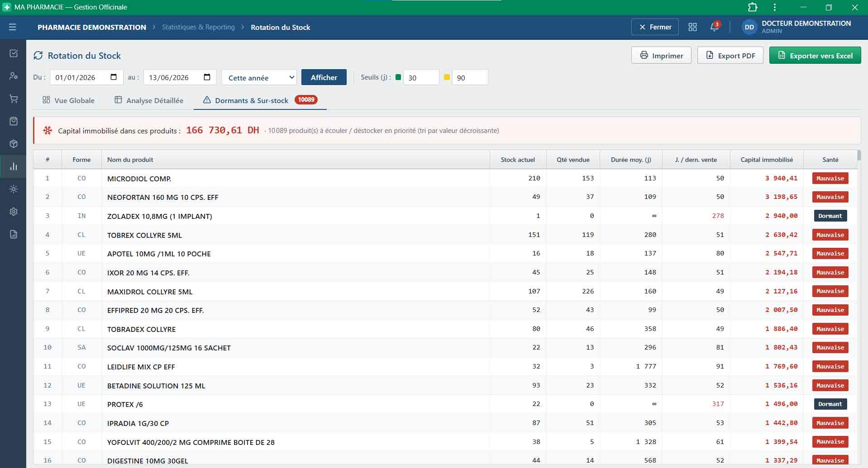Switch to Vue Globale tab

tap(68, 100)
